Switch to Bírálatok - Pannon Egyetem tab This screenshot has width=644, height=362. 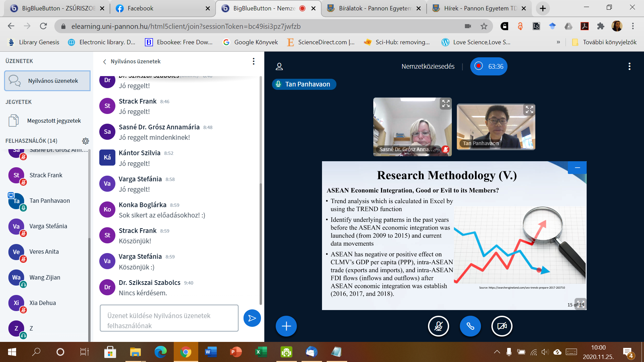(372, 8)
